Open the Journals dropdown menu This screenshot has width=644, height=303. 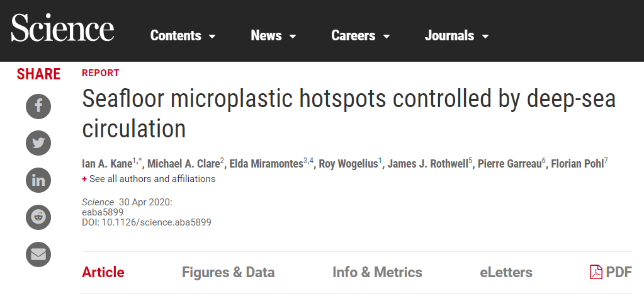456,36
